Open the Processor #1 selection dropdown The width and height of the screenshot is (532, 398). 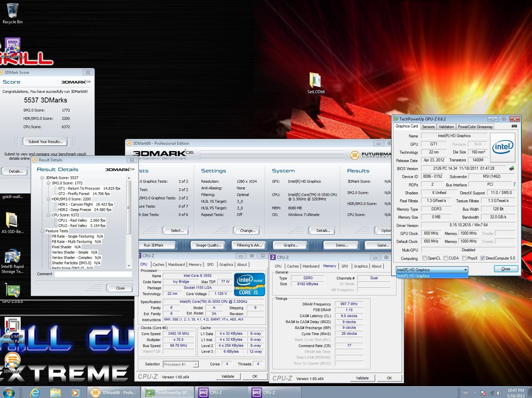(x=181, y=364)
